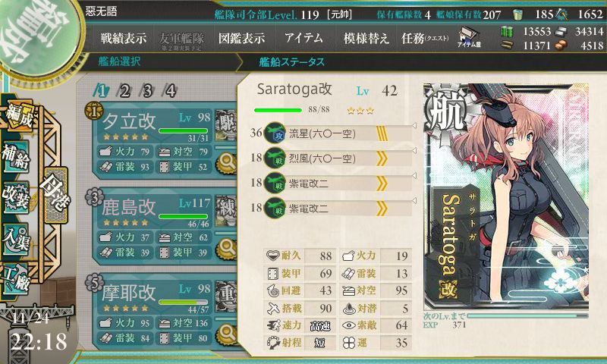Expand the arrow on first 紫電改二 slot
Viewport: 607px width, 364px height.
coord(414,176)
